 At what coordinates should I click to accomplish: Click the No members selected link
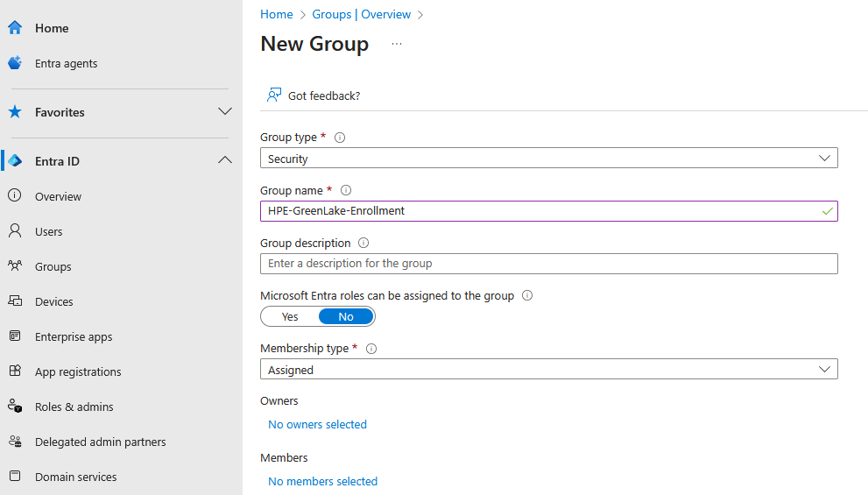(322, 481)
